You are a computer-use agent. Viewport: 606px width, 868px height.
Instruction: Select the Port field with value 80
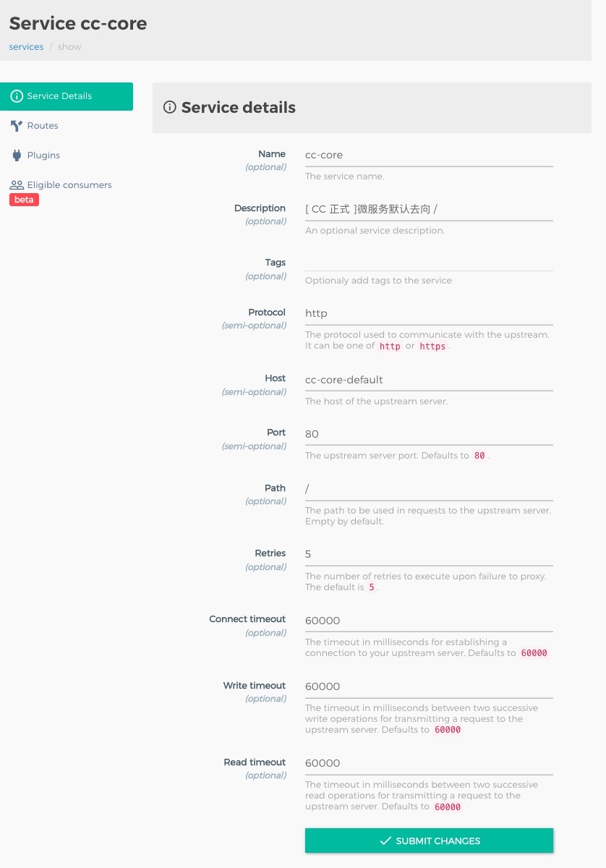coord(429,434)
